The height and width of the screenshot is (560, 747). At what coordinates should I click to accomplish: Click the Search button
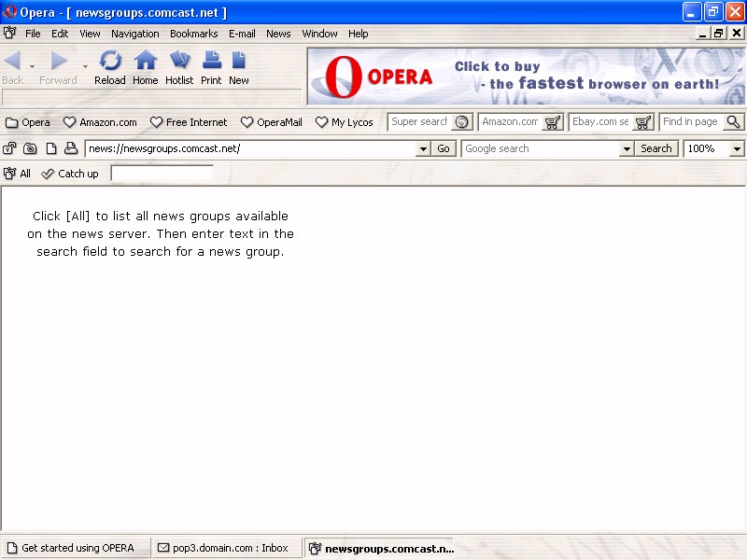[x=656, y=148]
